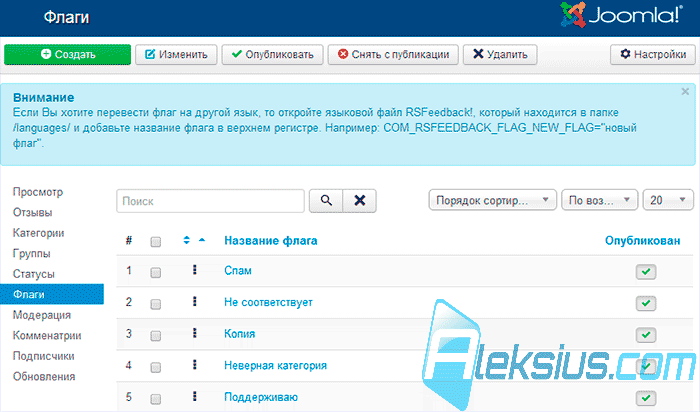Screen dimensions: 700x412
Task: Go to Обновления in sidebar
Action: tap(44, 377)
